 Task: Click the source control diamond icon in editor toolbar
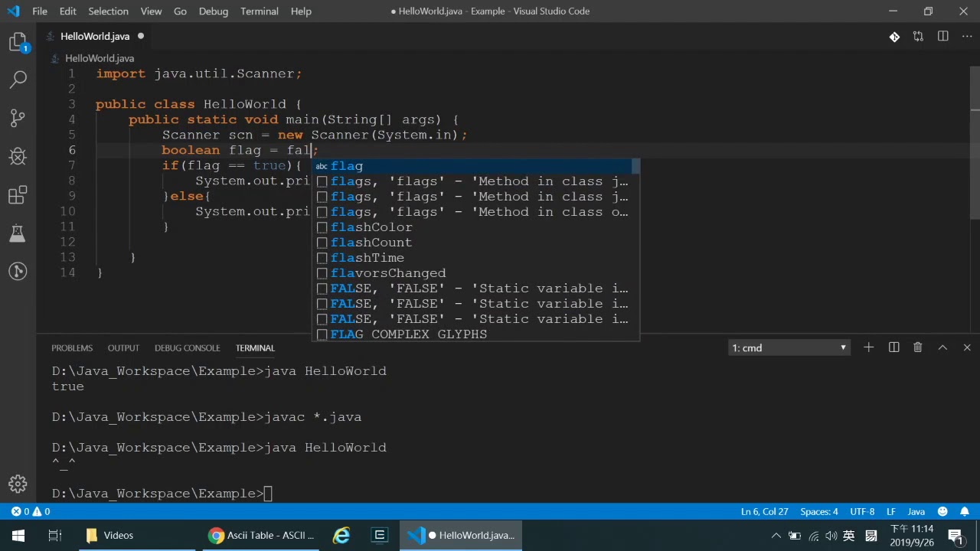(894, 37)
